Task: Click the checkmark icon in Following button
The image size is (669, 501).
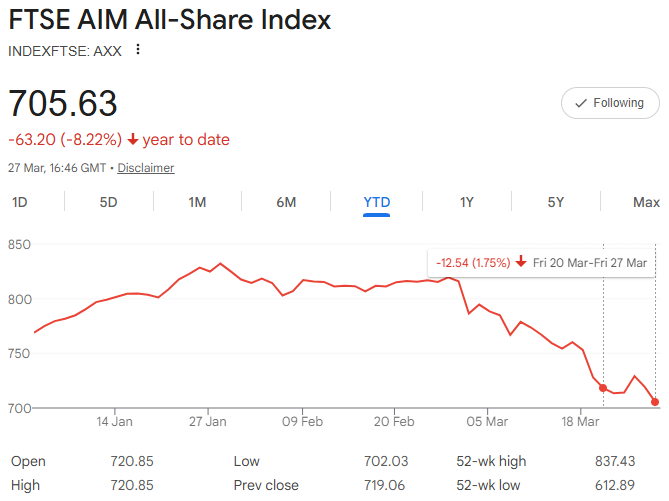Action: click(x=581, y=103)
